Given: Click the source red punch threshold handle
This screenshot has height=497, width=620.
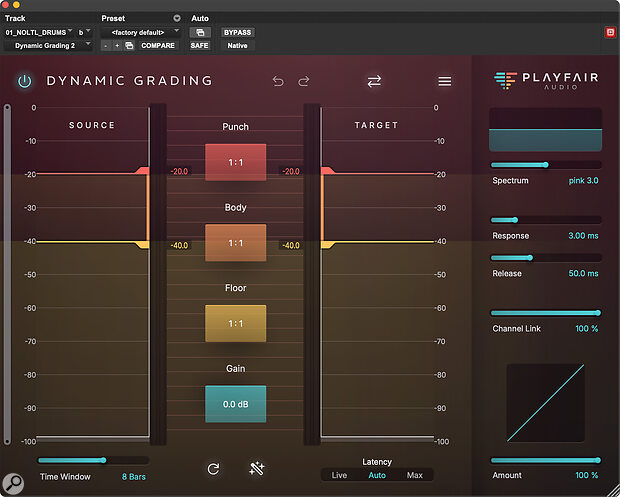Looking at the screenshot, I should pos(143,170).
